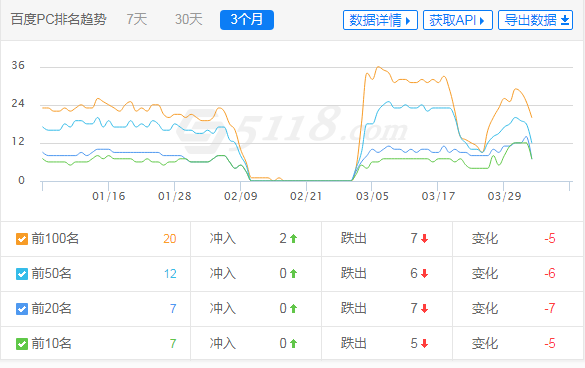Open 数据详情 button
585x368 pixels.
(x=380, y=20)
